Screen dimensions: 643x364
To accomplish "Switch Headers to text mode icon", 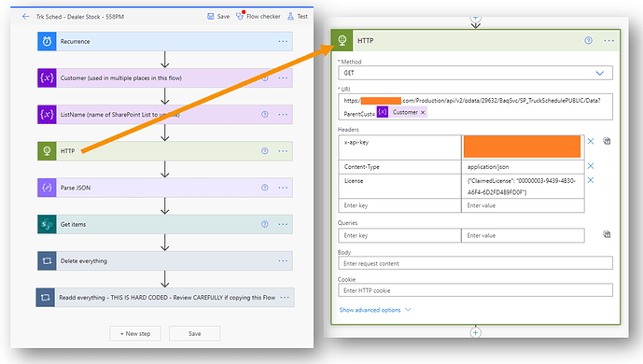I will (607, 141).
